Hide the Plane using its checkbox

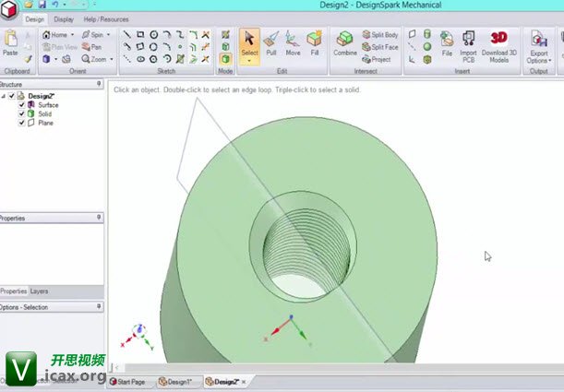(22, 122)
